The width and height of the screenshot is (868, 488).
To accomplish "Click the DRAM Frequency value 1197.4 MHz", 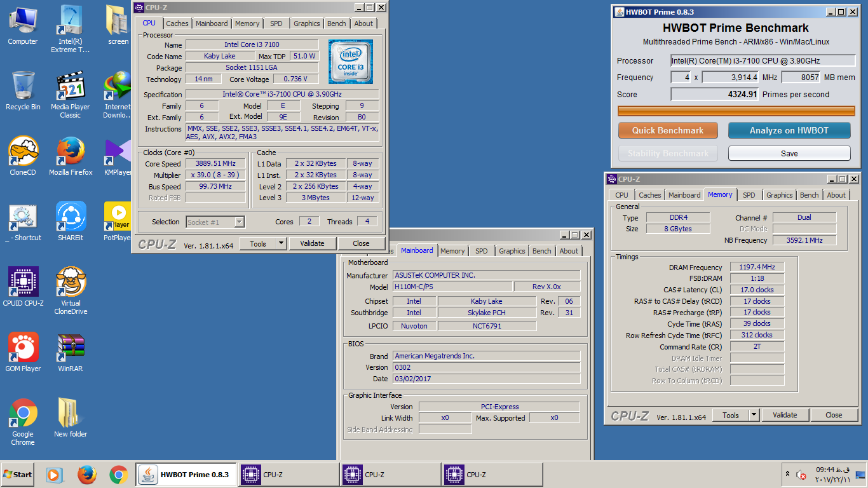I will click(x=757, y=268).
